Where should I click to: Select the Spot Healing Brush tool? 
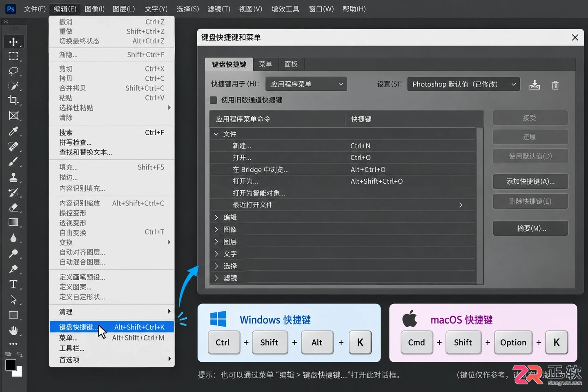[13, 147]
